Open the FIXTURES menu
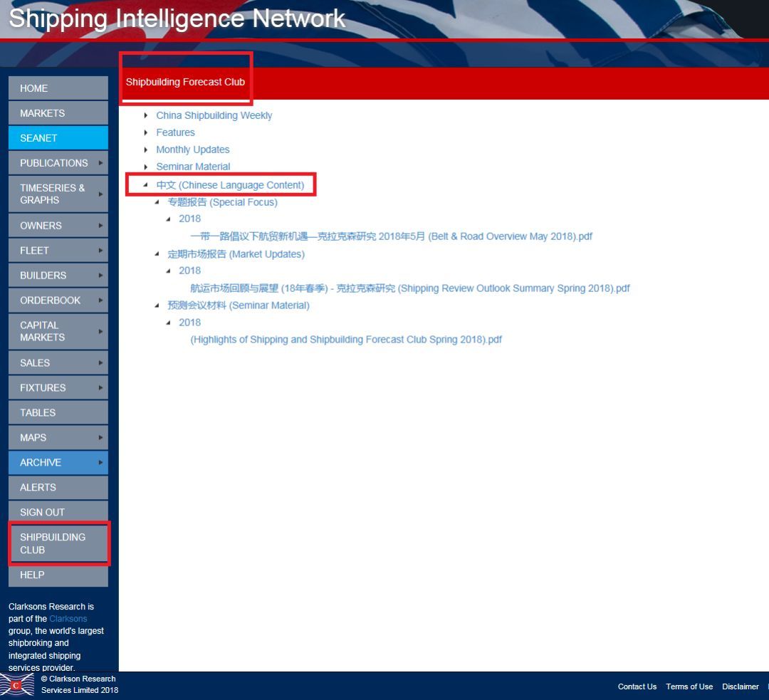 click(58, 388)
